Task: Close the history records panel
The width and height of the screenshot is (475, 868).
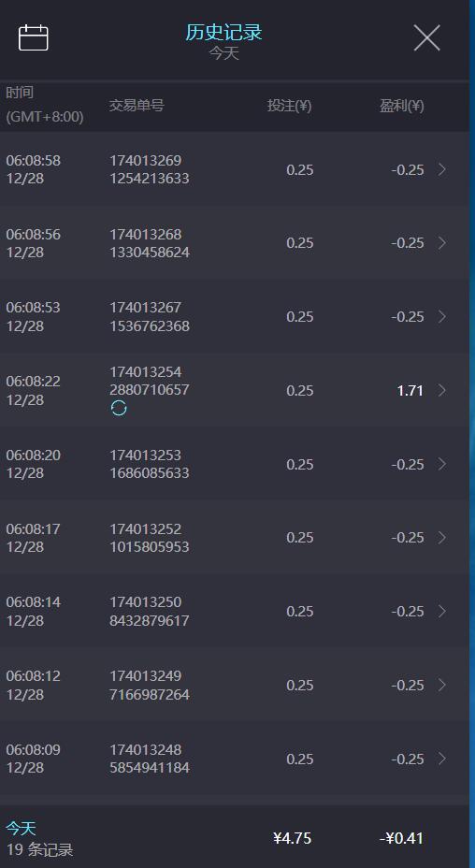Action: pyautogui.click(x=426, y=38)
